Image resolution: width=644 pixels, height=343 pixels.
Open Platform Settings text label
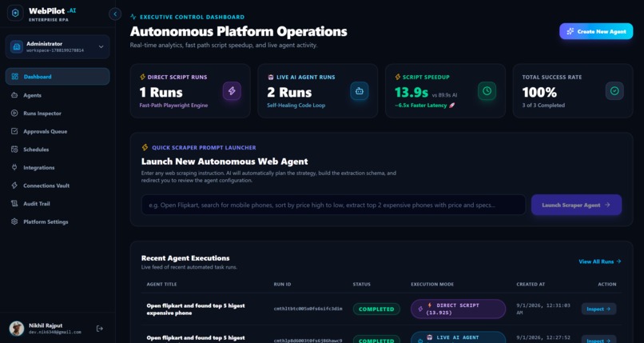(x=46, y=221)
